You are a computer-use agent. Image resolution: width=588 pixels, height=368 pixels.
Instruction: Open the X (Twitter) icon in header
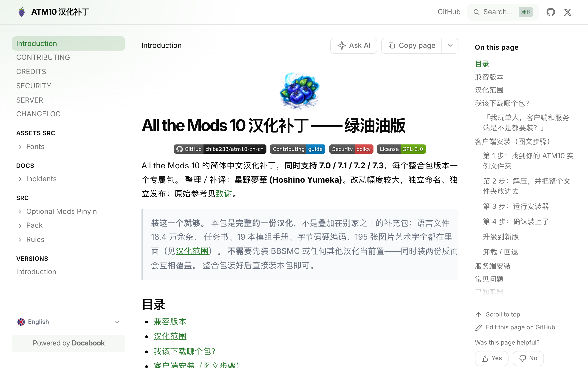(568, 12)
